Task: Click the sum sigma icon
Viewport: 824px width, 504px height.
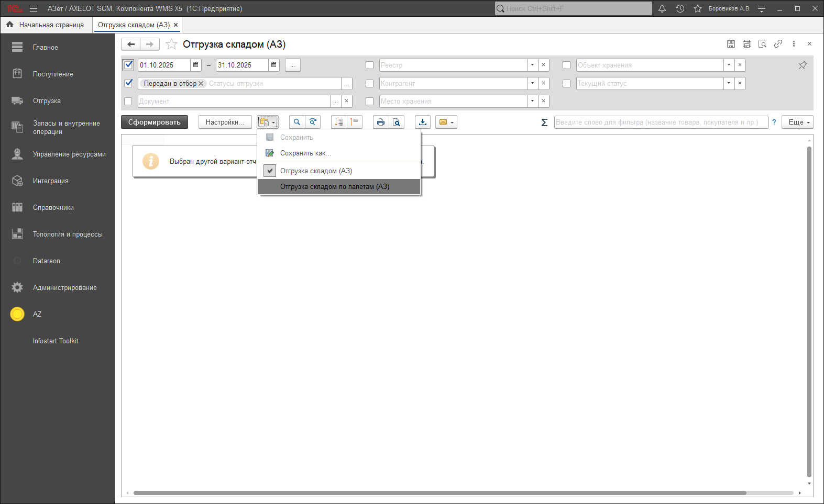Action: click(544, 122)
